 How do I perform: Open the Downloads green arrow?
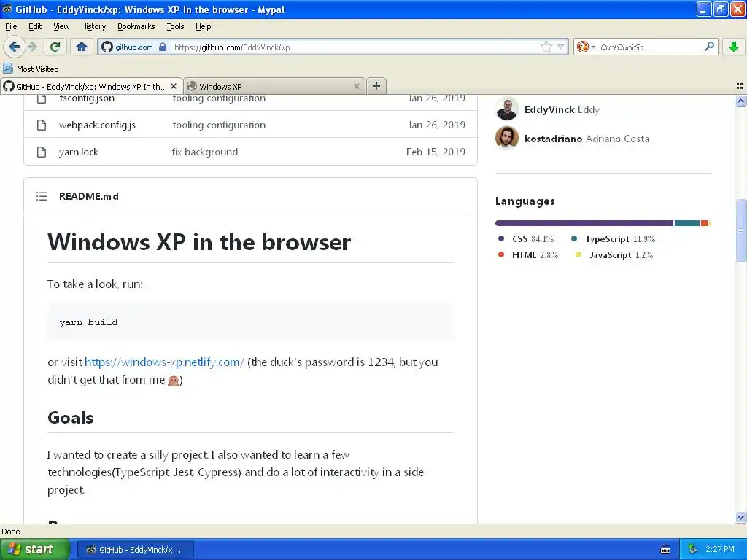coord(734,47)
